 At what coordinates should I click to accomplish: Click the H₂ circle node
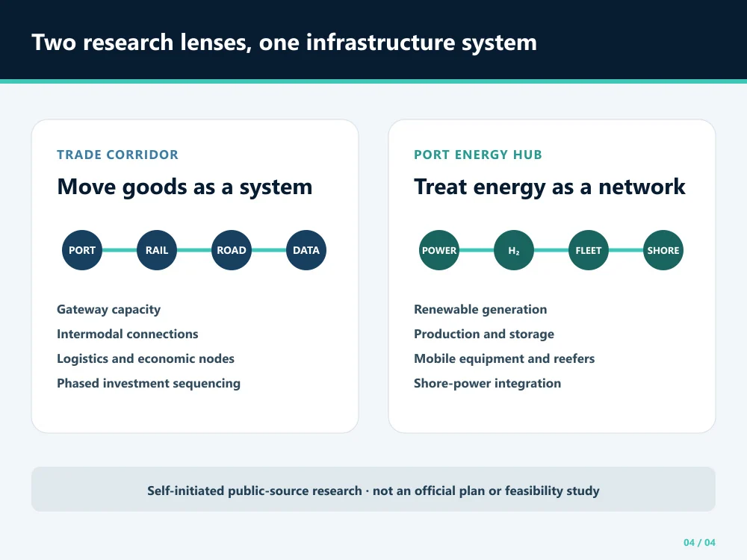(514, 250)
